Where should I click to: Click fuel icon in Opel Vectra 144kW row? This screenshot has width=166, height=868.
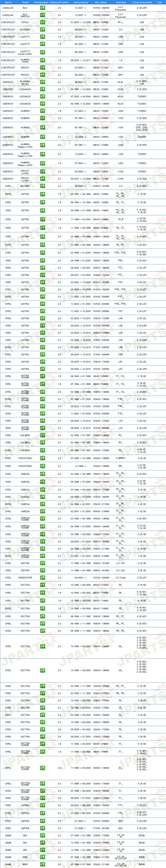[42, 722]
